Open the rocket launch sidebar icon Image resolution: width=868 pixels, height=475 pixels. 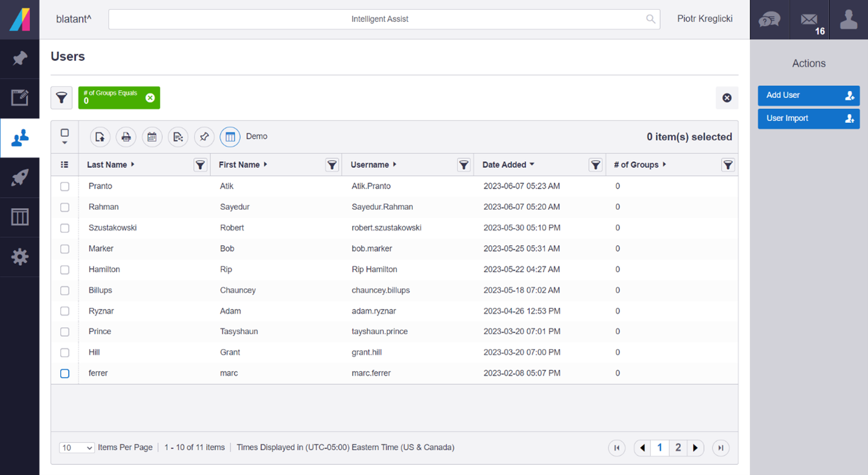click(19, 178)
